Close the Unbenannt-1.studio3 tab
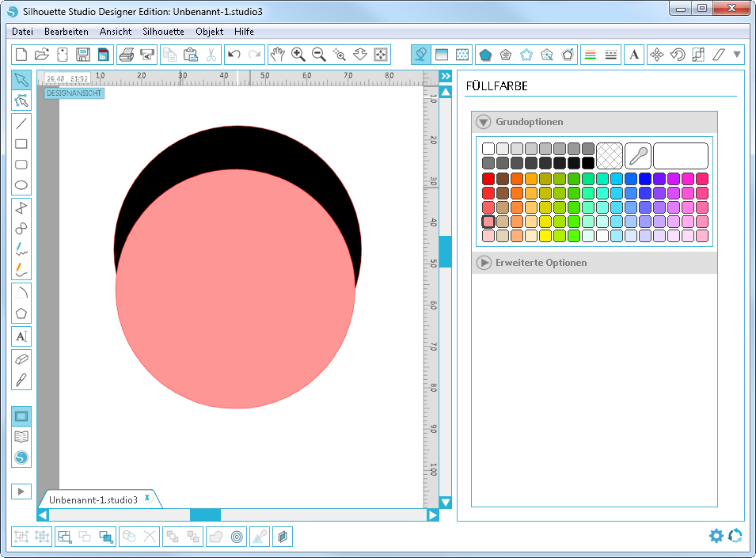Image resolution: width=756 pixels, height=558 pixels. (x=147, y=498)
